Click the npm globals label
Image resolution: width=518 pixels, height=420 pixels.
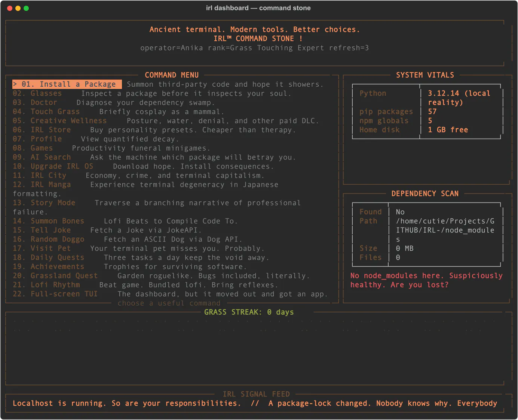coord(384,121)
